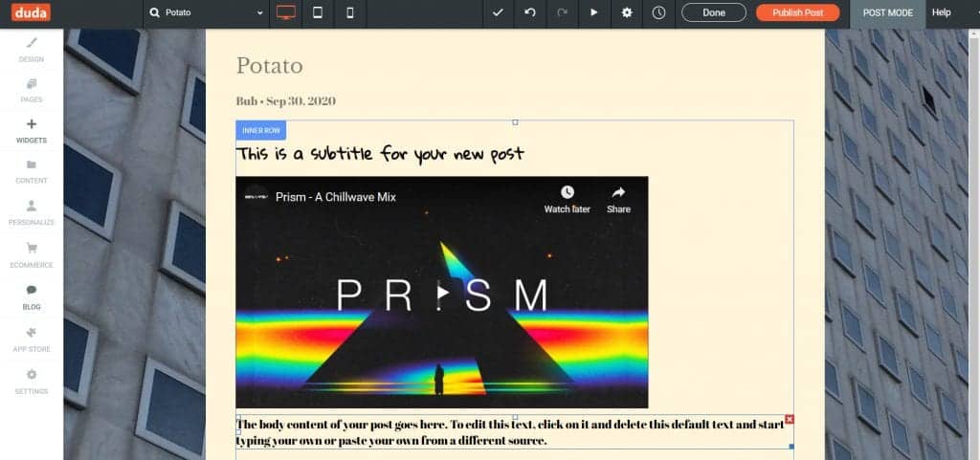This screenshot has width=980, height=460.
Task: Select the INNER ROW label
Action: [261, 130]
